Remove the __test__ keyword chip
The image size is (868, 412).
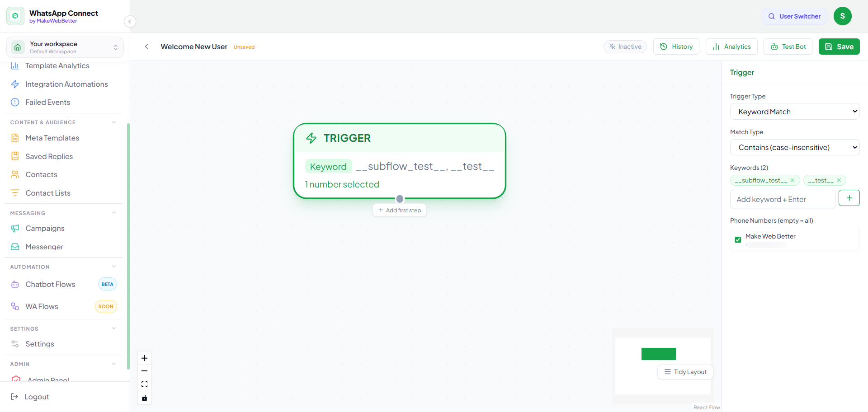click(839, 180)
